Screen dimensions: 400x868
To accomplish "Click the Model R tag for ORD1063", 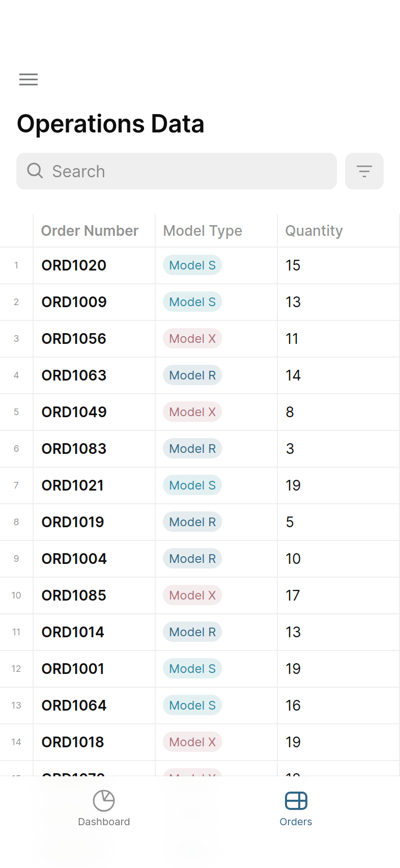I will pos(192,375).
